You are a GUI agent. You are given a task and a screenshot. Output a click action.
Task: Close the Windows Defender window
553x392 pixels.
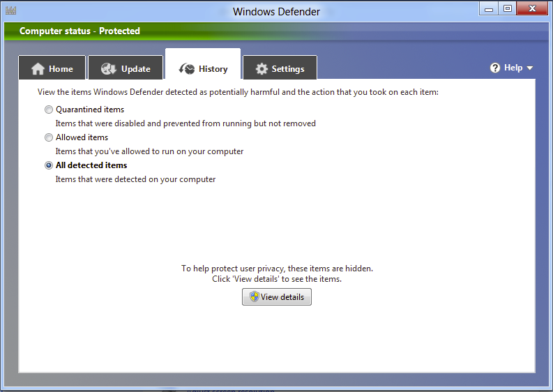[533, 9]
